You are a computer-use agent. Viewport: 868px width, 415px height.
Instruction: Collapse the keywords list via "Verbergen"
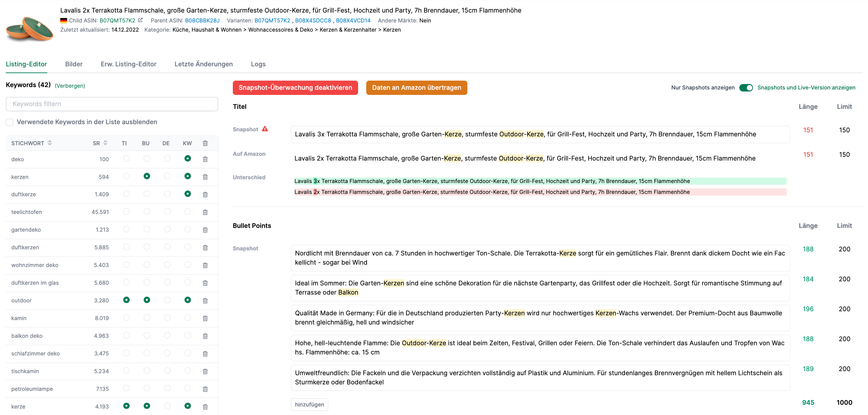pyautogui.click(x=70, y=86)
